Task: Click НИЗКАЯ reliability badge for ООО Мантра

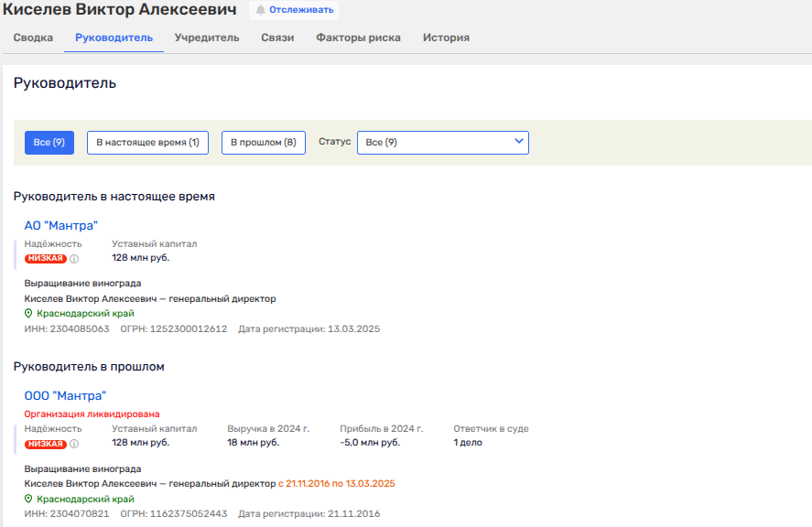Action: pyautogui.click(x=46, y=444)
